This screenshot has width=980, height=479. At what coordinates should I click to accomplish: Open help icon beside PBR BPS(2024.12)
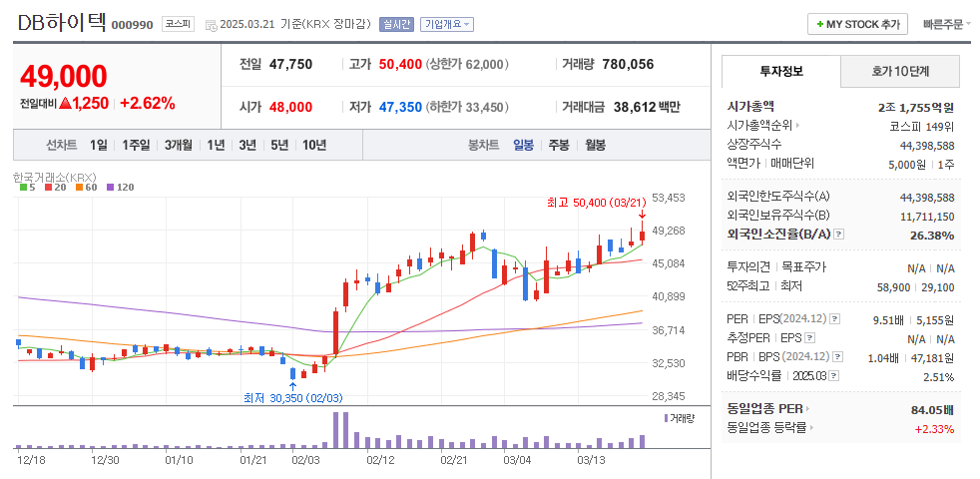[838, 357]
